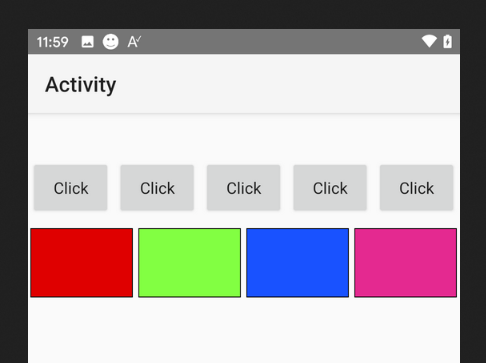Image resolution: width=486 pixels, height=363 pixels.
Task: Tap the picture notification icon in status bar
Action: (88, 42)
